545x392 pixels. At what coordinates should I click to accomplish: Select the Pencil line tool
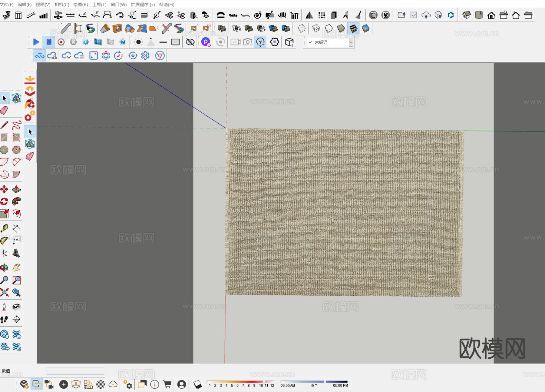click(4, 125)
